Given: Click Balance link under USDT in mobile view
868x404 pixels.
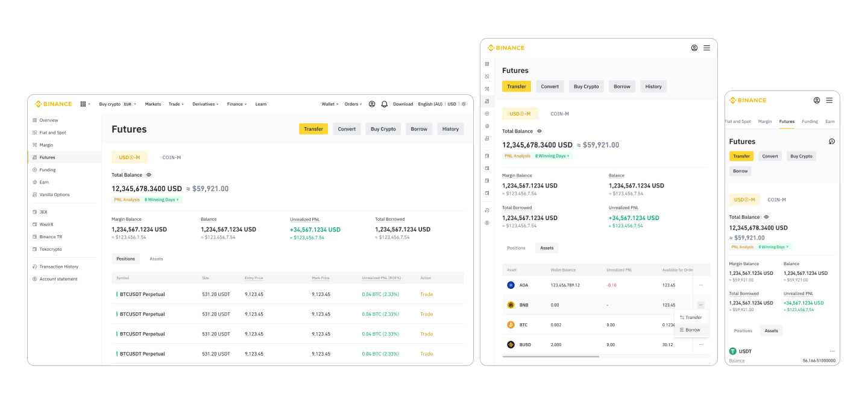Looking at the screenshot, I should point(737,361).
